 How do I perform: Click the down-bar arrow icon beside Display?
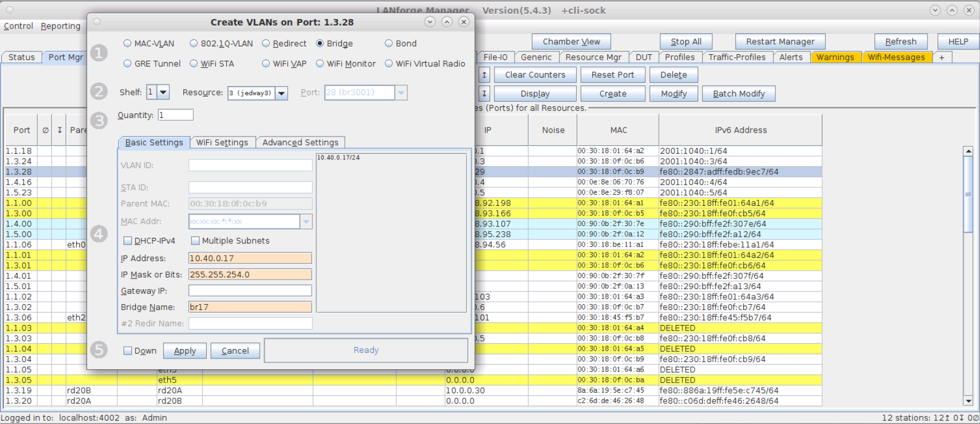click(484, 94)
